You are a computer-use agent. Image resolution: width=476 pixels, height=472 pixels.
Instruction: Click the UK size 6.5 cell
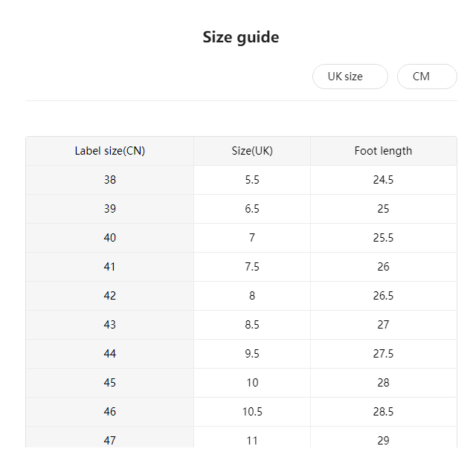point(252,209)
